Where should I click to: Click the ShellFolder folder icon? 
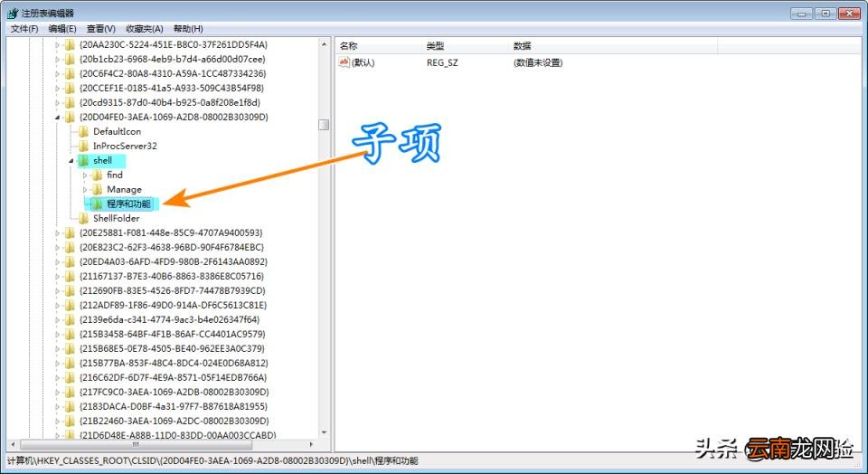click(x=83, y=218)
